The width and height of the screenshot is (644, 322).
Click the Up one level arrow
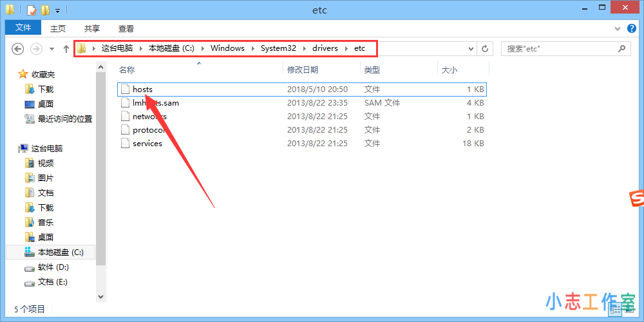66,49
